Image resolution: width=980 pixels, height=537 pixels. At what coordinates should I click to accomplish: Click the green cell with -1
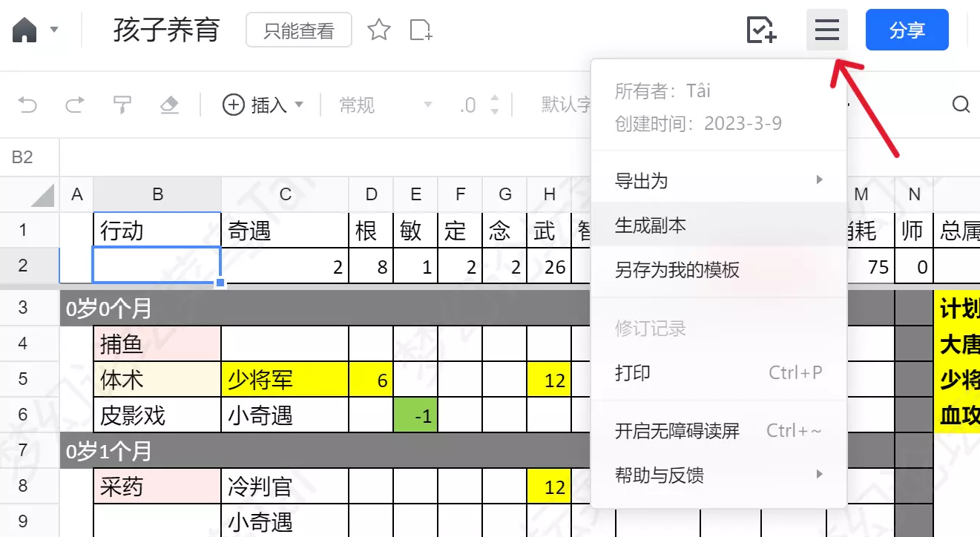(x=415, y=415)
